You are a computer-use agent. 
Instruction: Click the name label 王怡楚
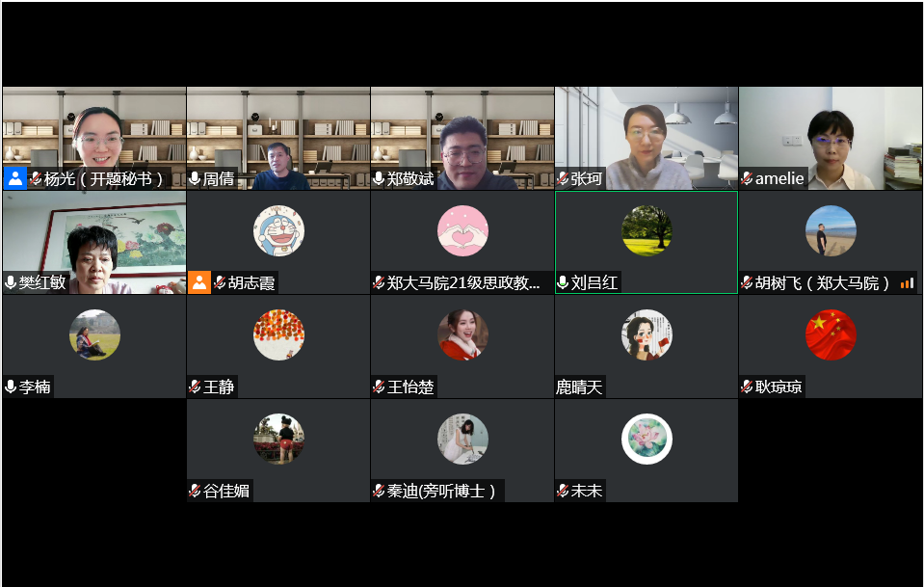point(410,387)
